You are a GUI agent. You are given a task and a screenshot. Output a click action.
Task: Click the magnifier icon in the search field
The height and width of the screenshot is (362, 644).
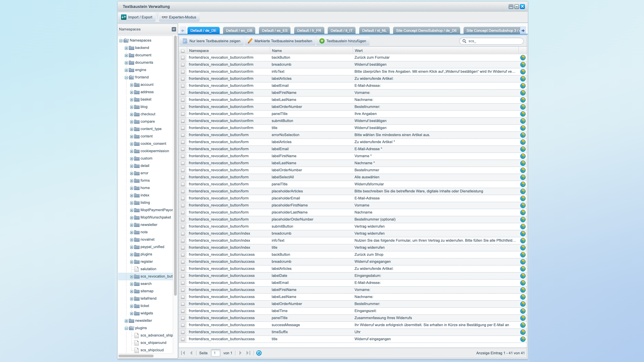tap(464, 41)
